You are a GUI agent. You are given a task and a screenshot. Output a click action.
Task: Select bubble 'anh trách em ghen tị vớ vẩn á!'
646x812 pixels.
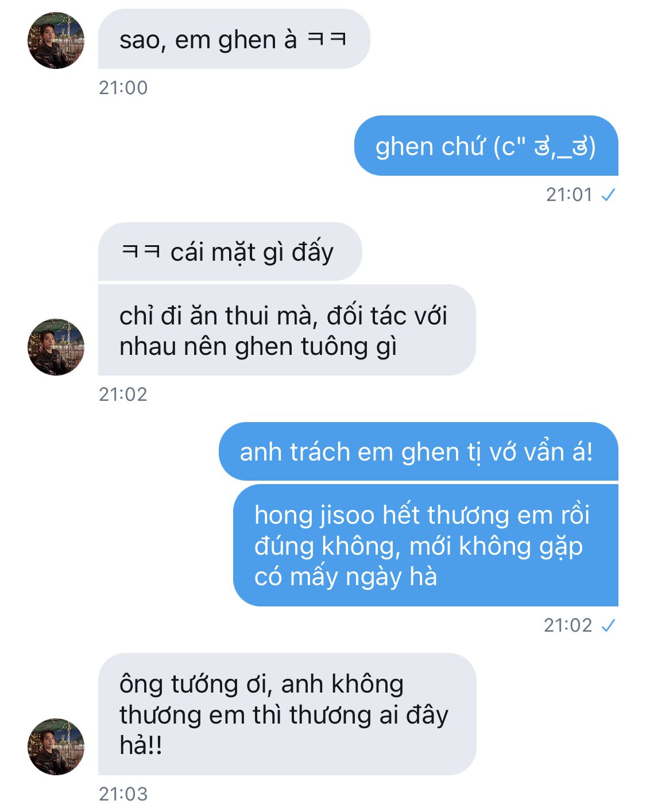(x=418, y=451)
